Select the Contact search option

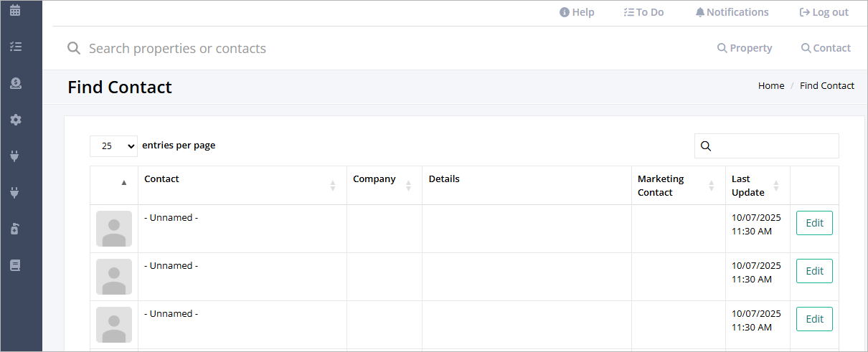click(x=826, y=48)
